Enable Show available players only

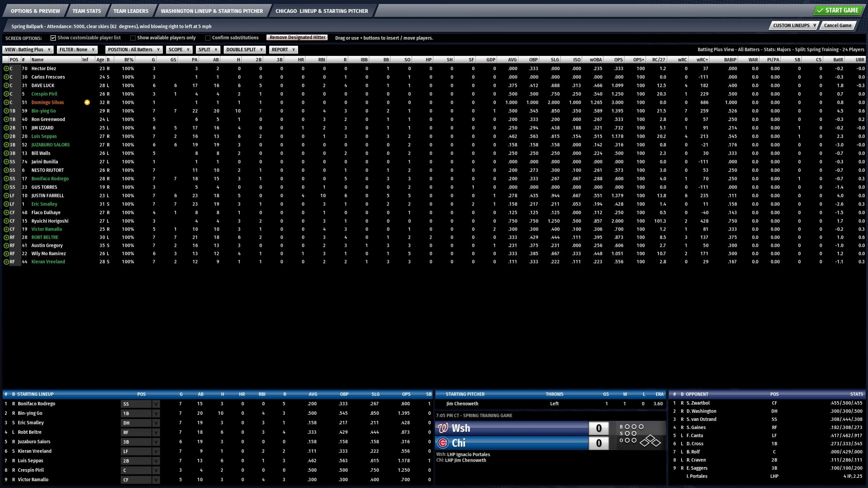coord(133,38)
